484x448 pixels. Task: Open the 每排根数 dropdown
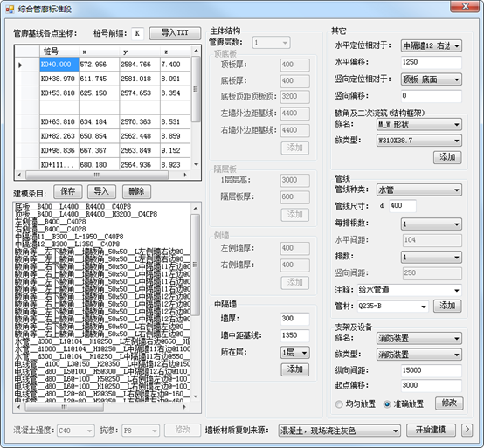[432, 224]
